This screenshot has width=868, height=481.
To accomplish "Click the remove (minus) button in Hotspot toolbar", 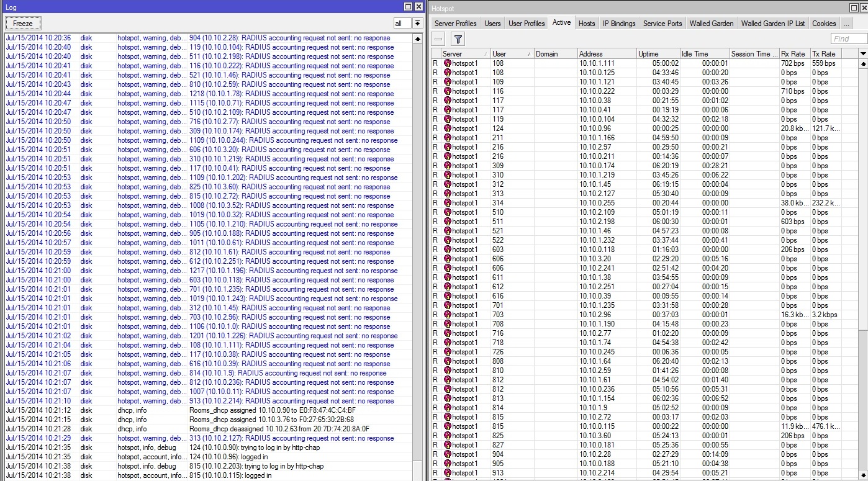I will click(439, 39).
